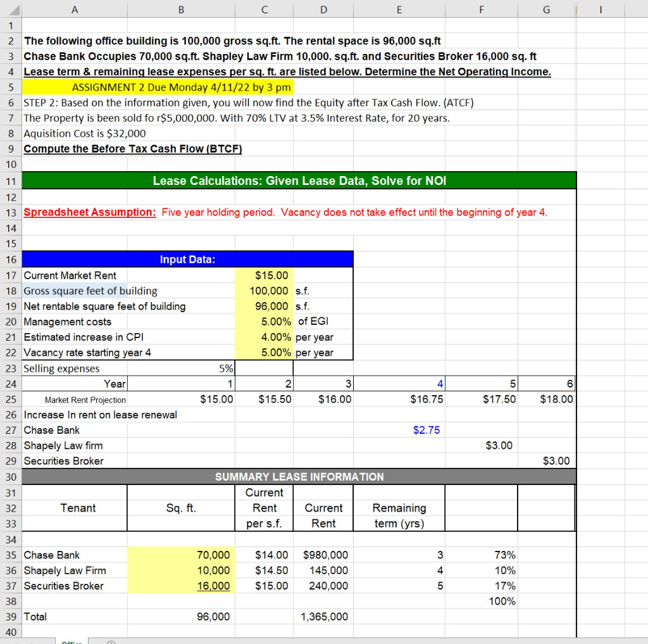Select column B header
Screen dimensions: 648x644
(x=181, y=9)
